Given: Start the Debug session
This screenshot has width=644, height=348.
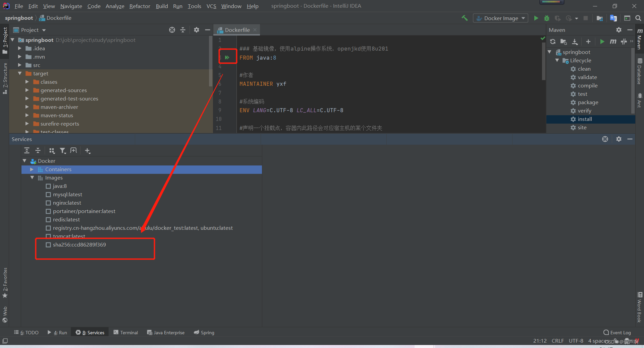Looking at the screenshot, I should [547, 18].
